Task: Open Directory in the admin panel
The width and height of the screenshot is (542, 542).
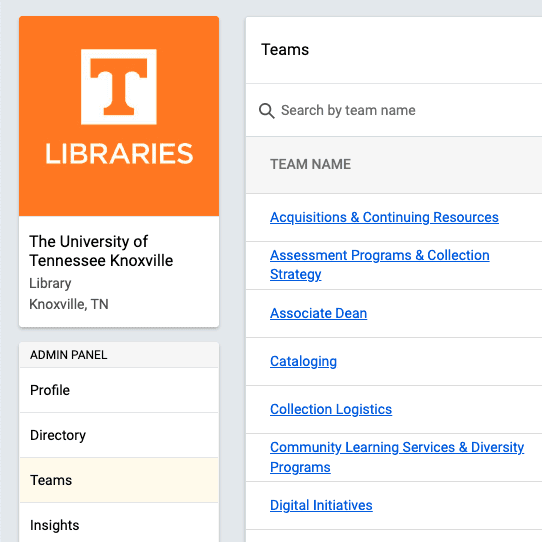Action: tap(119, 435)
